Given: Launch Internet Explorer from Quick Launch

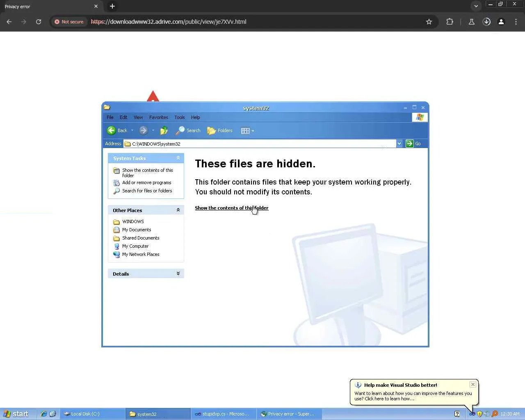Looking at the screenshot, I should click(43, 414).
